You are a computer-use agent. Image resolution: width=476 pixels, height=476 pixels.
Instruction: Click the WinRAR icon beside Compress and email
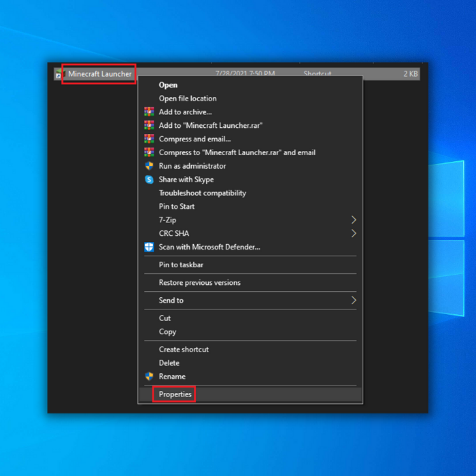click(149, 139)
